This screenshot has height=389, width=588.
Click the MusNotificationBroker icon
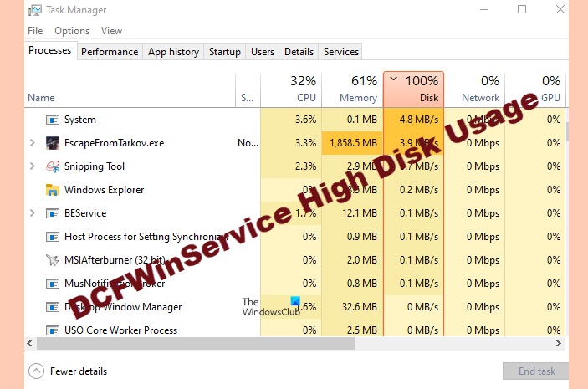click(x=52, y=284)
